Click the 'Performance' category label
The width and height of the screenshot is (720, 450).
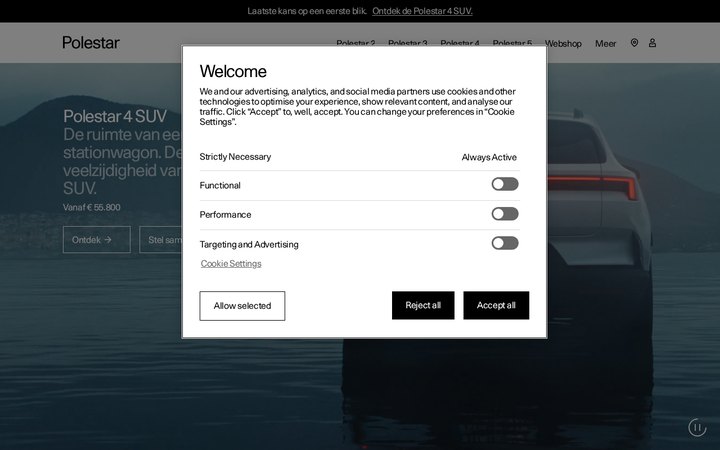(x=225, y=215)
